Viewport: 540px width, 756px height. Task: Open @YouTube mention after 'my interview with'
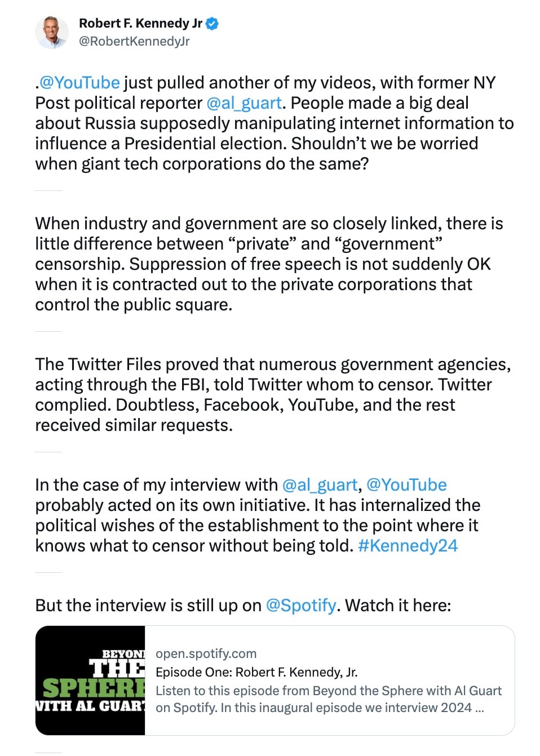click(406, 485)
